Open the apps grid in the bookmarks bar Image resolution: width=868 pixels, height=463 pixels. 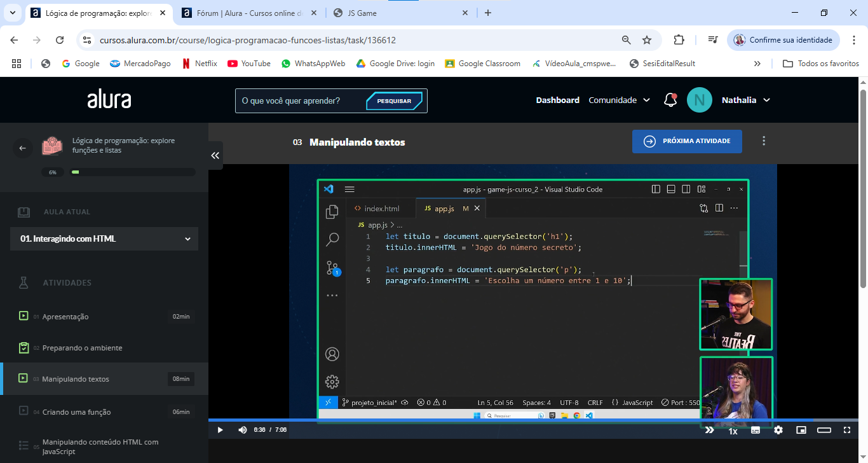(x=17, y=64)
